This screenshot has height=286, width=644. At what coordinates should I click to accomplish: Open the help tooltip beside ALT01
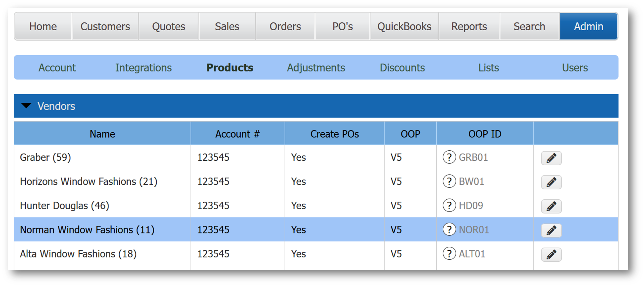click(x=449, y=254)
